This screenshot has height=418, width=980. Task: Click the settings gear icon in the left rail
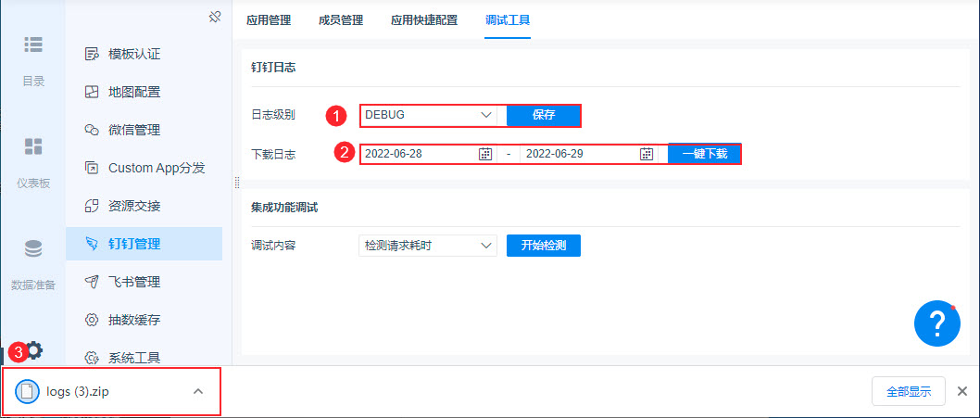[34, 349]
